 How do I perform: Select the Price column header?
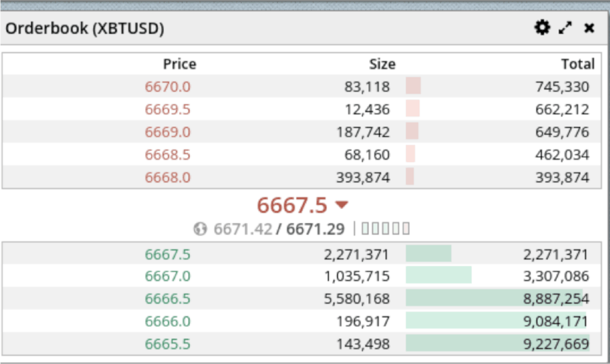pos(179,64)
